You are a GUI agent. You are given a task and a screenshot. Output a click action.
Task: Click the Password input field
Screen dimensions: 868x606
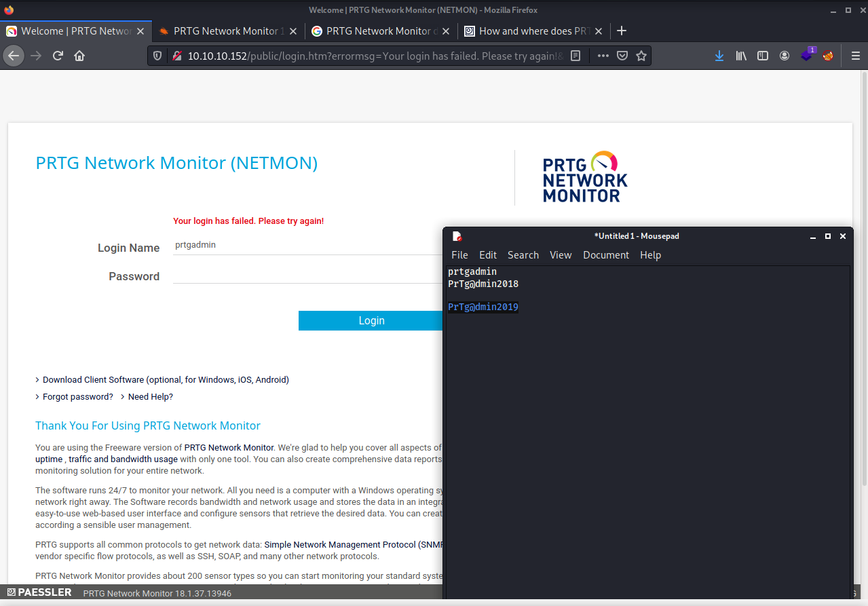point(307,274)
